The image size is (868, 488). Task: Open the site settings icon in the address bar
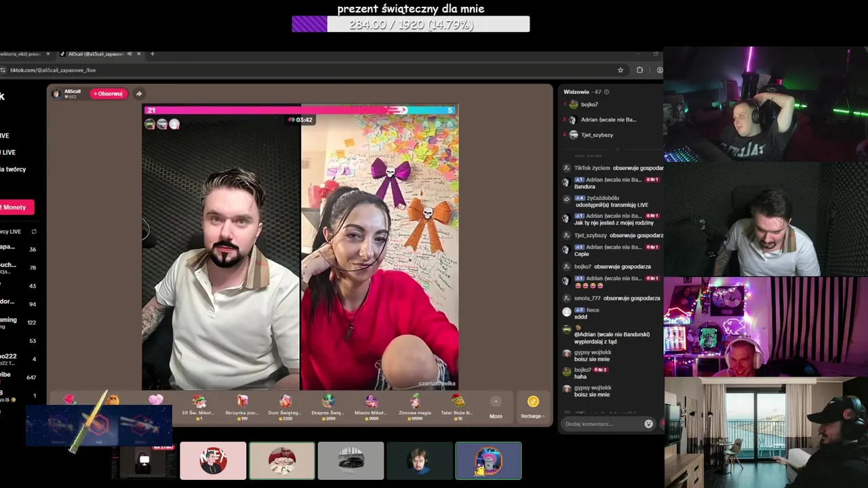(x=3, y=70)
